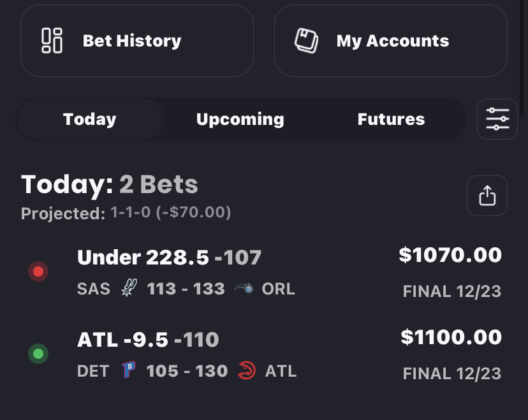Switch to the Upcoming tab

tap(240, 119)
